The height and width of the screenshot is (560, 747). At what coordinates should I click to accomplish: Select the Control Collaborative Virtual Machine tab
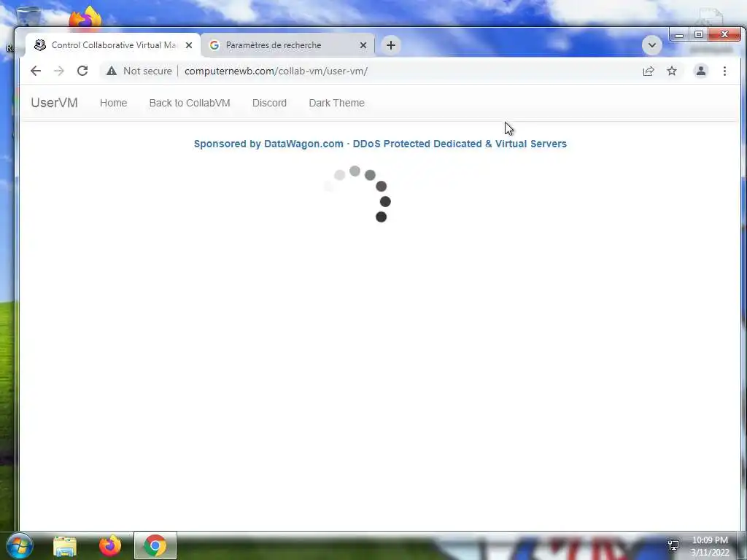click(113, 45)
